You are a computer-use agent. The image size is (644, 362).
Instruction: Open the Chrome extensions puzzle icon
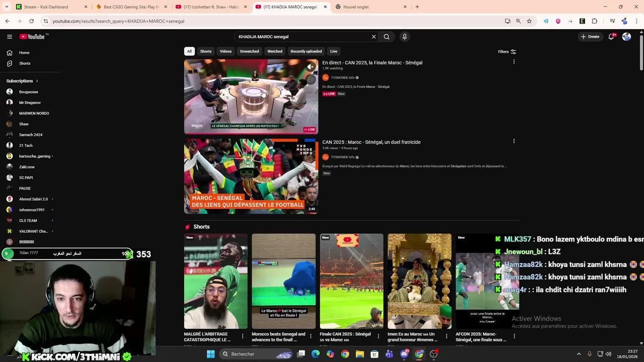pos(594,21)
